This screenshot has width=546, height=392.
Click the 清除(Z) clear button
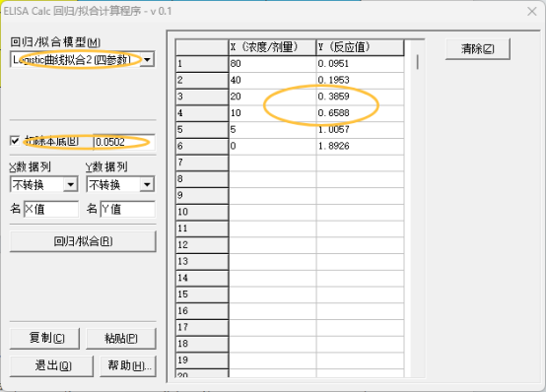[478, 49]
